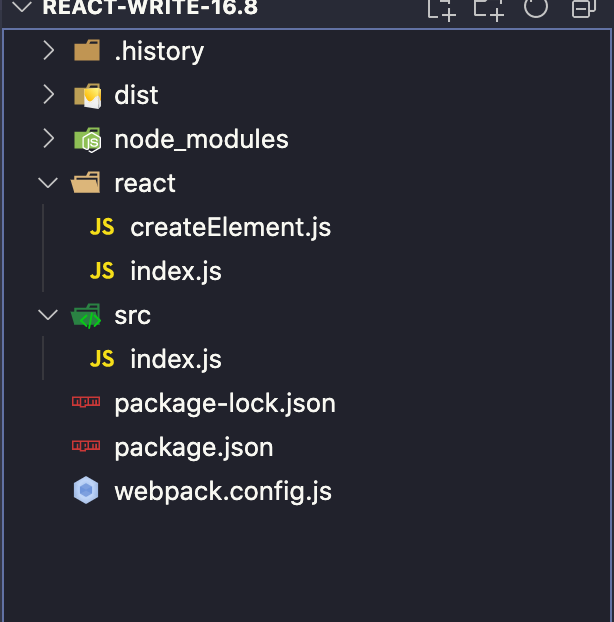Click the package.json npm icon
Image resolution: width=614 pixels, height=622 pixels.
[x=87, y=448]
